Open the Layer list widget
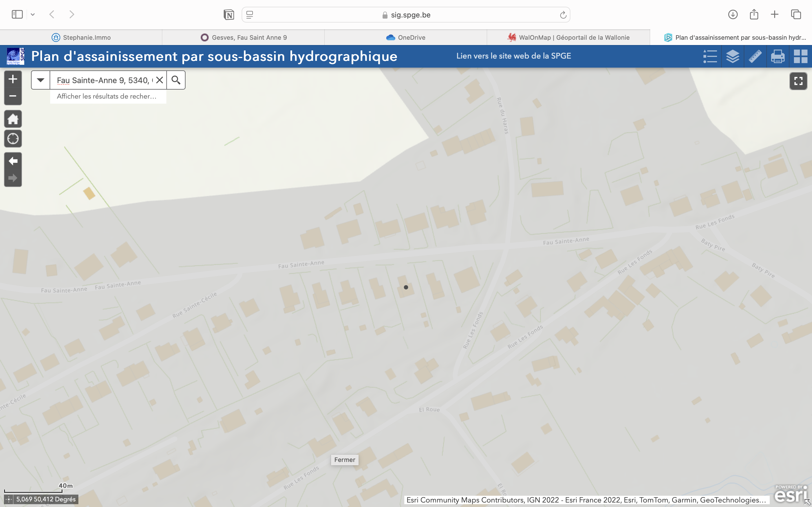This screenshot has height=507, width=812. [x=732, y=56]
